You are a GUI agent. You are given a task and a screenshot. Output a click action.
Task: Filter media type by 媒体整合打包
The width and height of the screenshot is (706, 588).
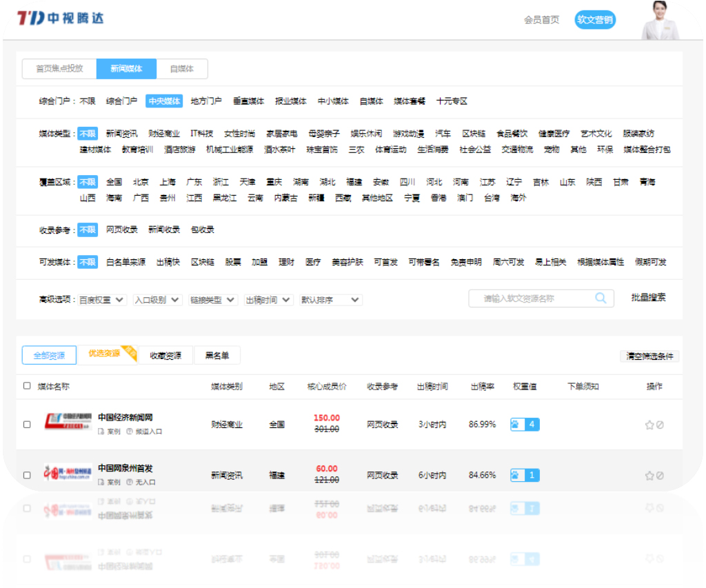[647, 149]
